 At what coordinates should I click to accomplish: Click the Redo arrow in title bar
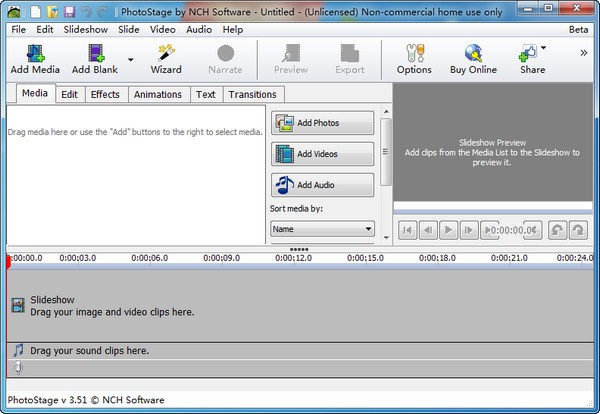tap(103, 12)
